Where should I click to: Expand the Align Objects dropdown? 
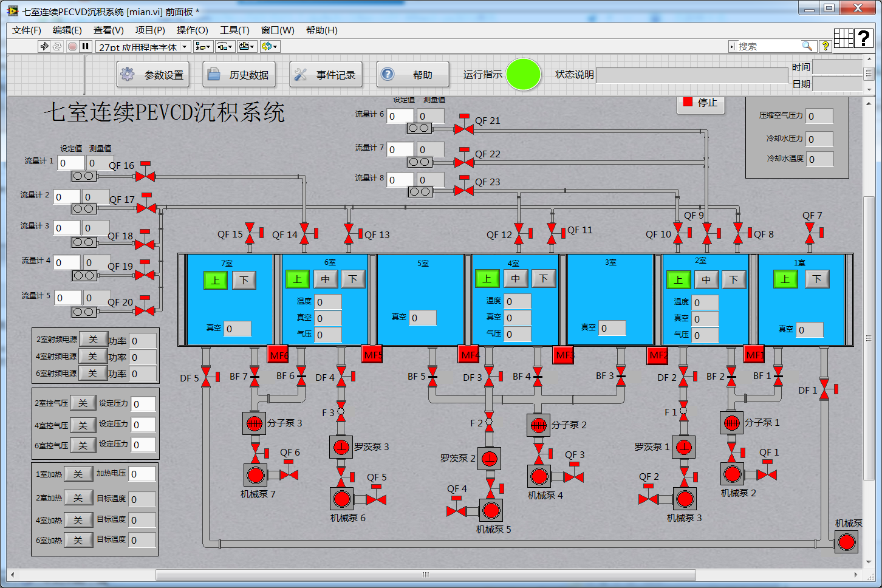(x=203, y=46)
